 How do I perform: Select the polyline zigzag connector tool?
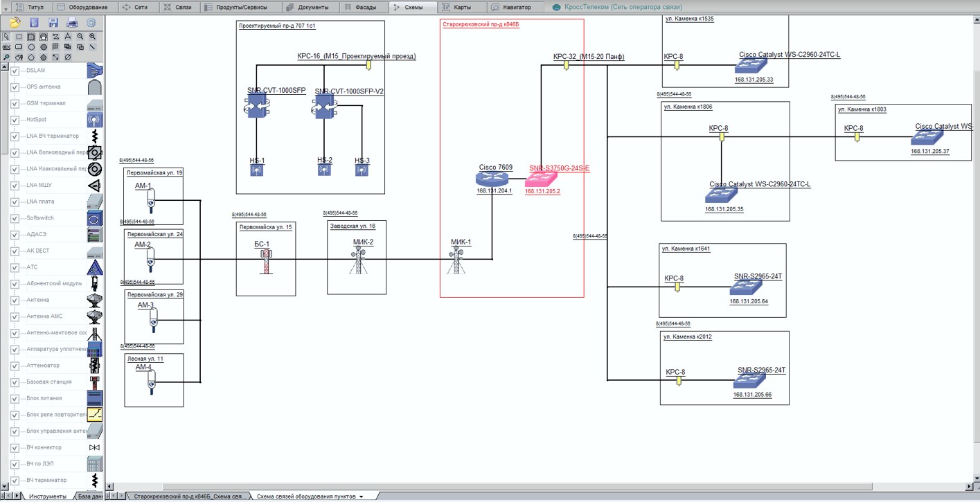(x=55, y=37)
